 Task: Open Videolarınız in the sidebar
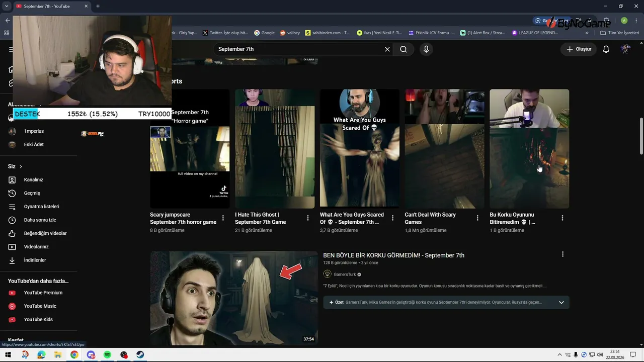click(x=36, y=247)
